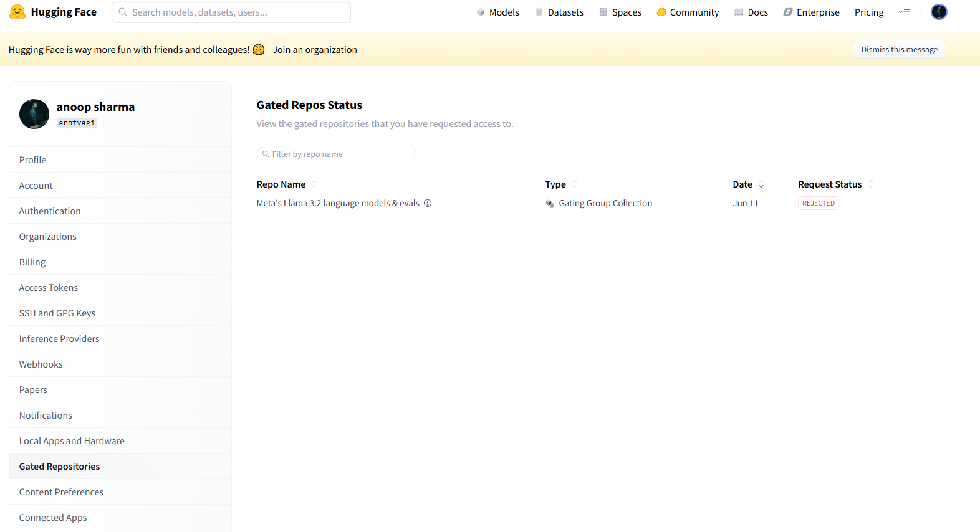Screen dimensions: 980x532
Task: Click anoop sharma's profile picture in sidebar
Action: (x=34, y=114)
